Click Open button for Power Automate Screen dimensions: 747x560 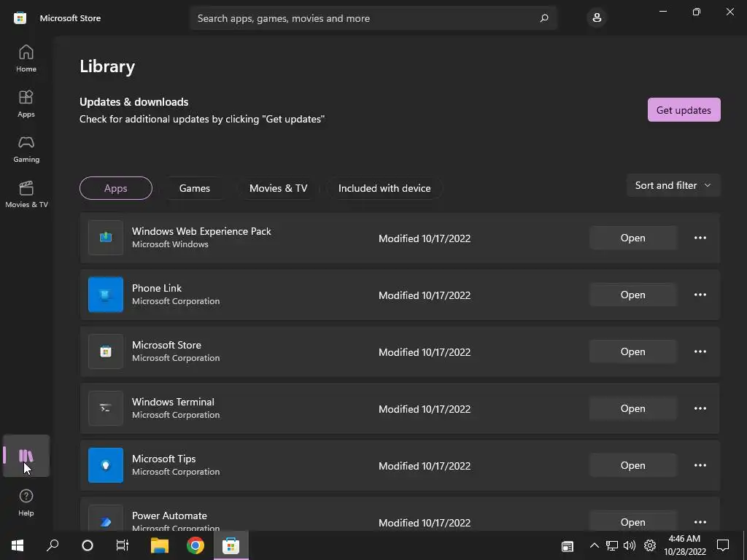pyautogui.click(x=632, y=522)
